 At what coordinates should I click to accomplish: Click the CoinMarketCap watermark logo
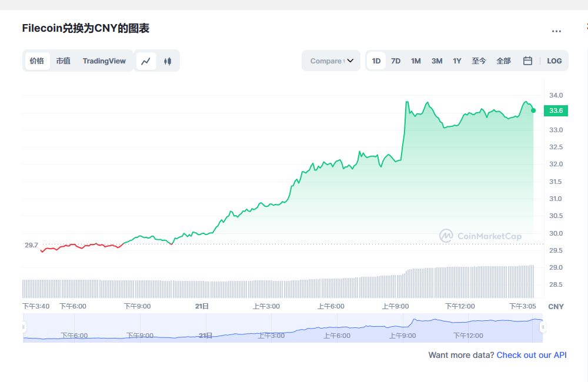(x=480, y=236)
